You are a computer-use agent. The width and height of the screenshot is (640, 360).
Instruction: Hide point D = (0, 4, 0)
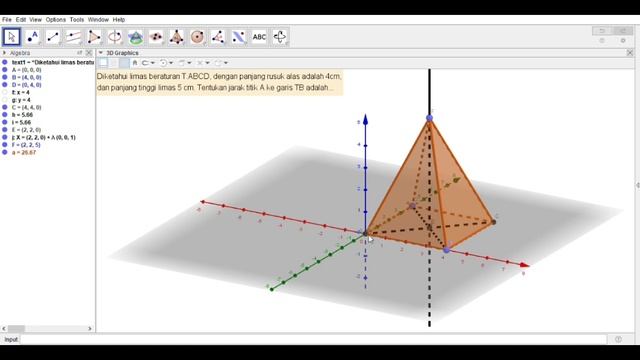5,85
